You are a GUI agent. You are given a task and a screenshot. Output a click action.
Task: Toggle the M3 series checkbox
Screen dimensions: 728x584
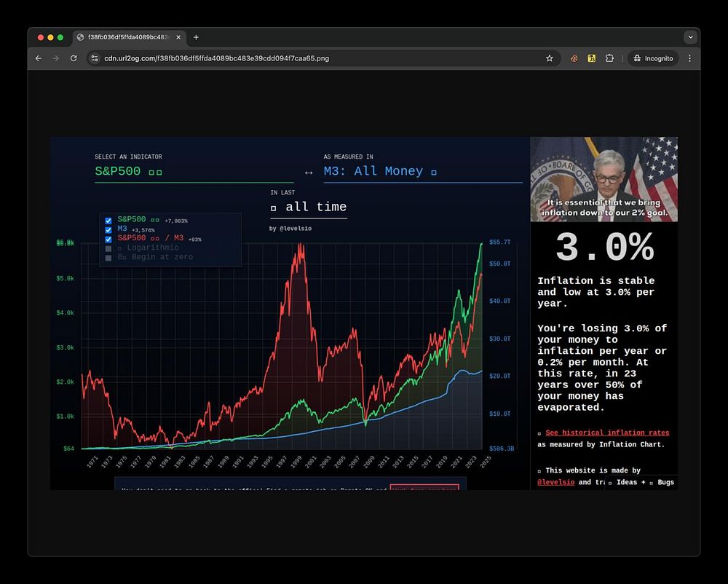click(x=108, y=230)
